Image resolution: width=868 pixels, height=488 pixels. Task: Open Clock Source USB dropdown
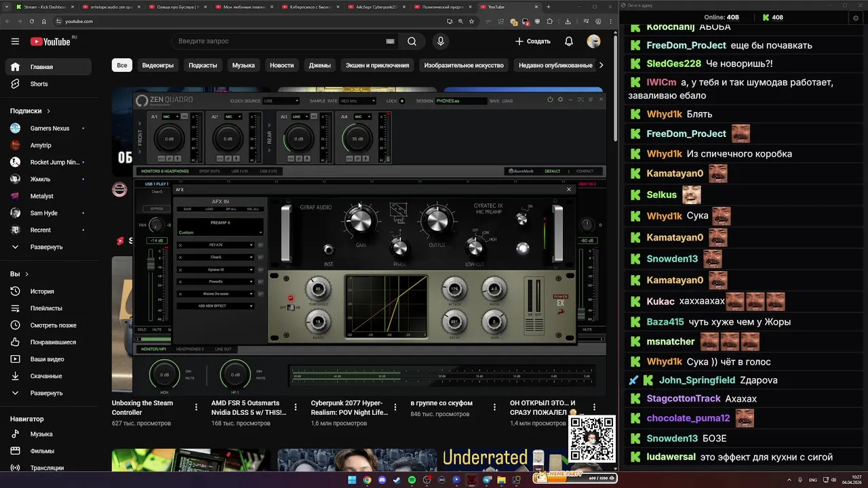[x=281, y=101]
